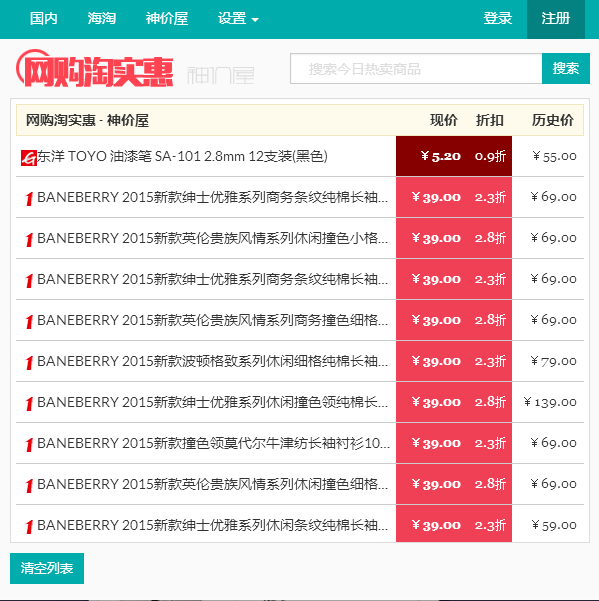Open the 设置 dropdown menu

click(238, 18)
